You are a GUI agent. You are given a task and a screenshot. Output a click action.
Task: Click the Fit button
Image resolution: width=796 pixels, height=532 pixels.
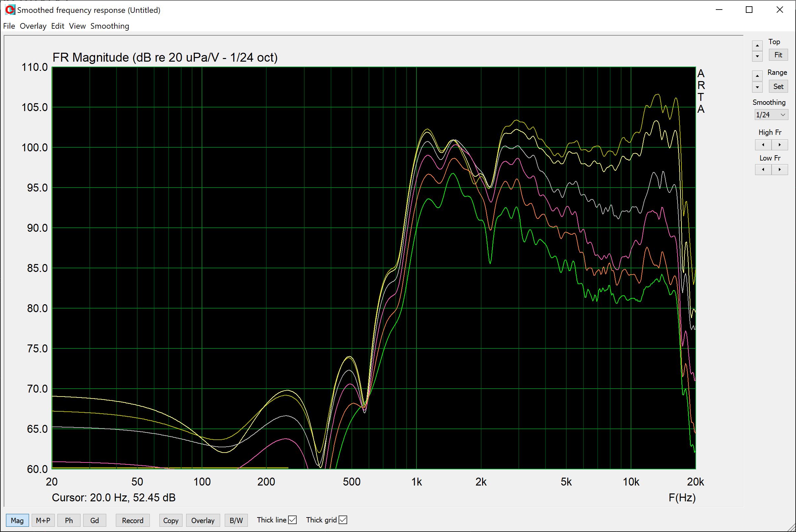tap(778, 55)
